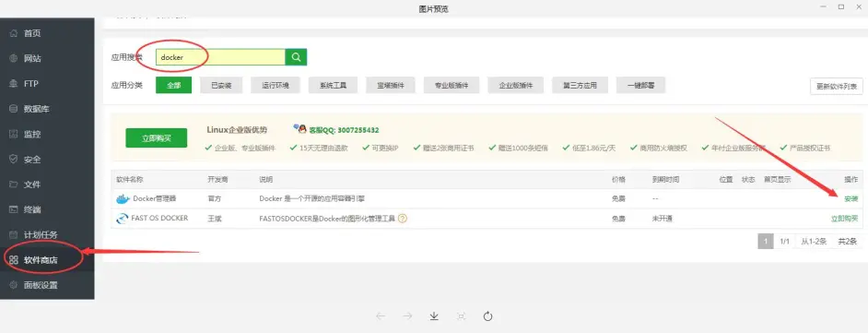Click the Linux企业版优势 heading

pos(237,130)
